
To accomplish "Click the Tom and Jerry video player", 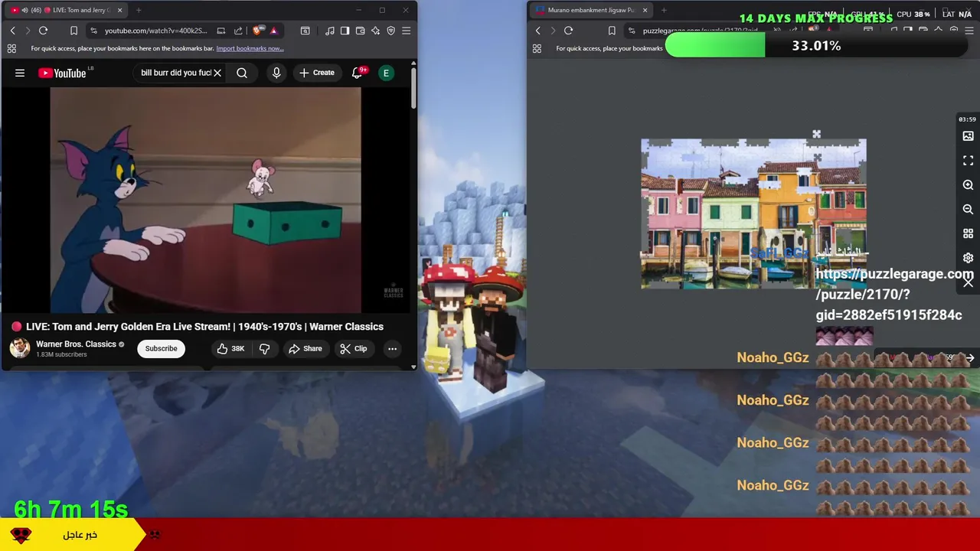I will pyautogui.click(x=205, y=201).
